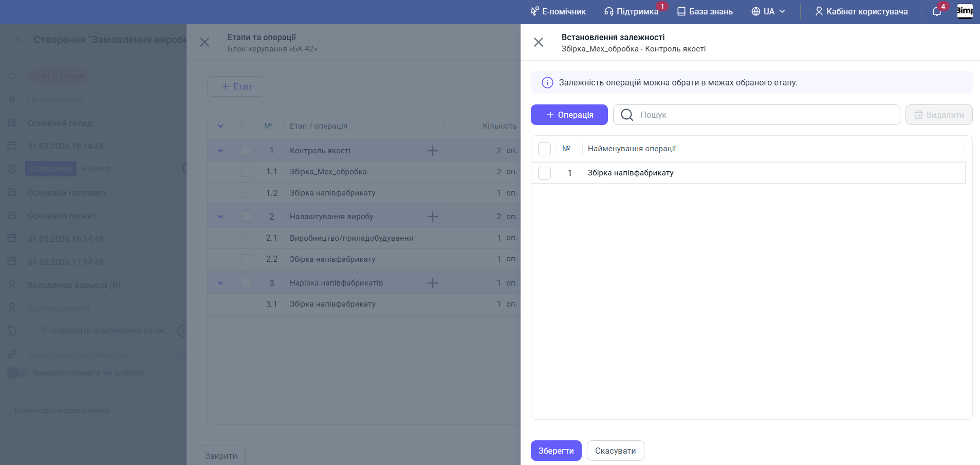This screenshot has width=980, height=465.
Task: Click plus icon next to Контроль якості
Action: pos(433,150)
